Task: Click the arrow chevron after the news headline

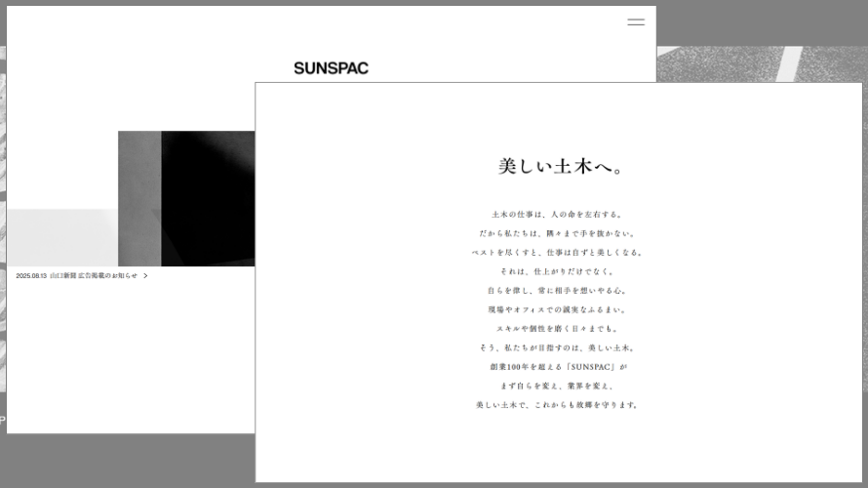Action: click(145, 276)
